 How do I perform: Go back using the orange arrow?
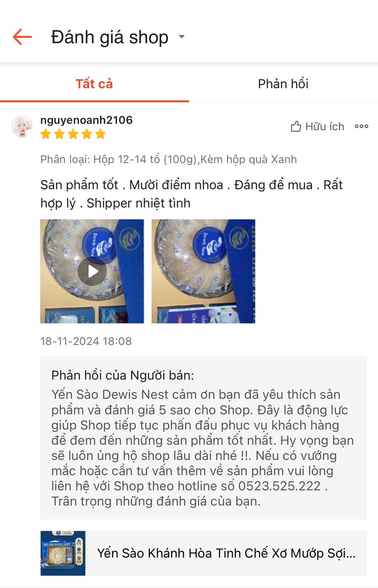22,37
